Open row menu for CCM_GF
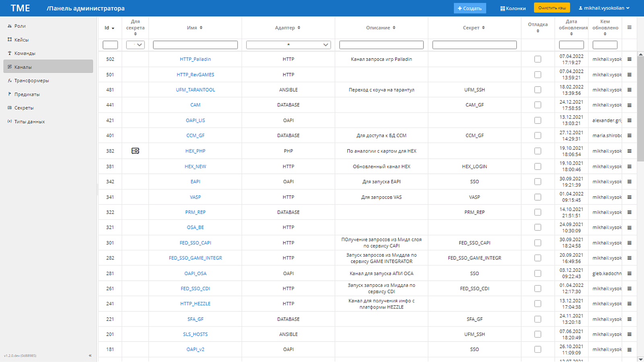 (629, 136)
